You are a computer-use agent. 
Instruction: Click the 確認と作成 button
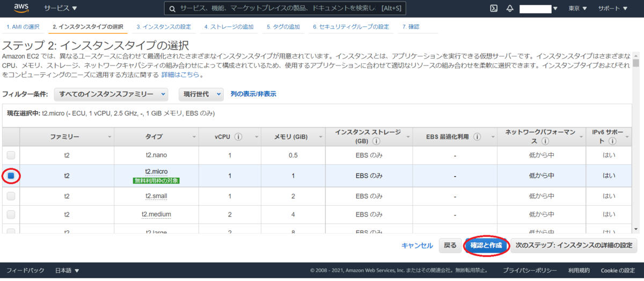point(486,246)
